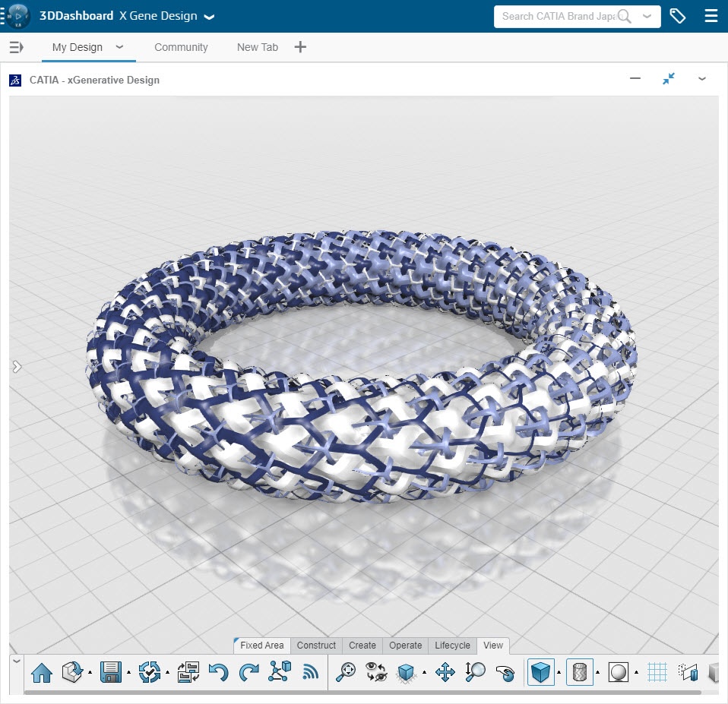Viewport: 728px width, 704px height.
Task: Switch to the Community tab
Action: [x=181, y=47]
